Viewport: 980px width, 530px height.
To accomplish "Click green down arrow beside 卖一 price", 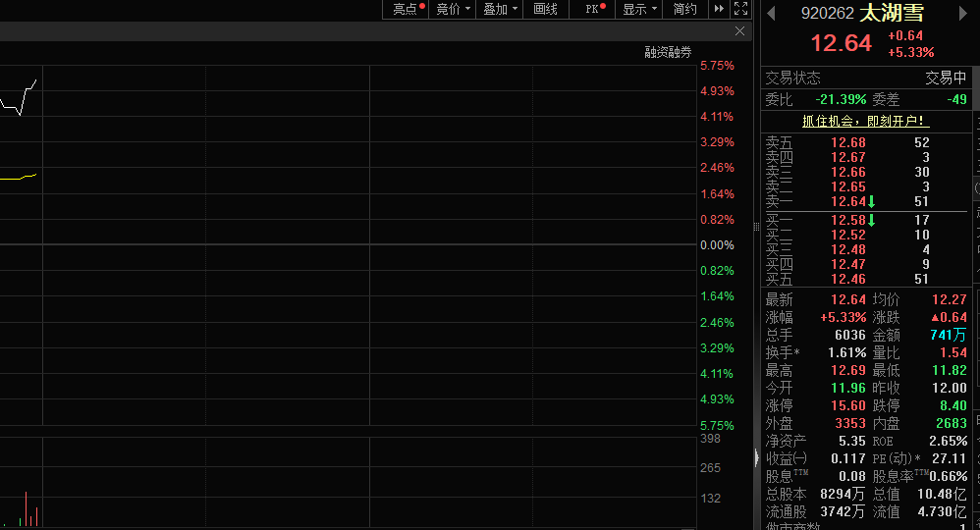I will (871, 202).
